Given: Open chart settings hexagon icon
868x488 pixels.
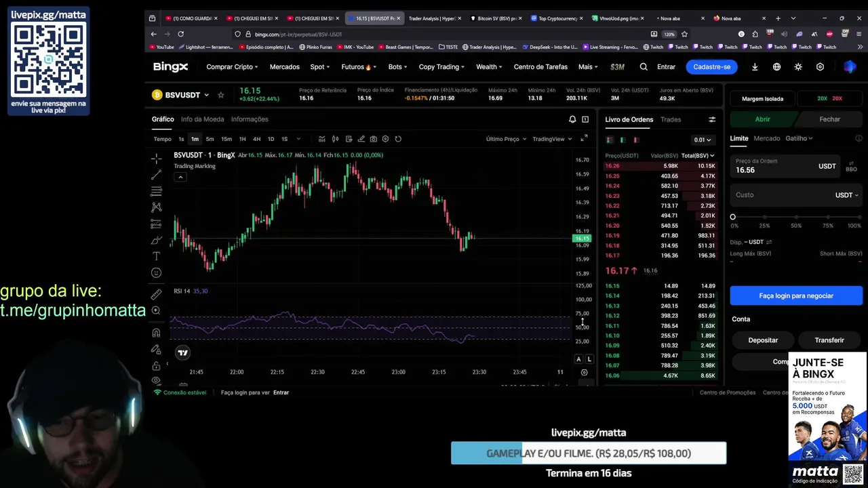Looking at the screenshot, I should 385,139.
